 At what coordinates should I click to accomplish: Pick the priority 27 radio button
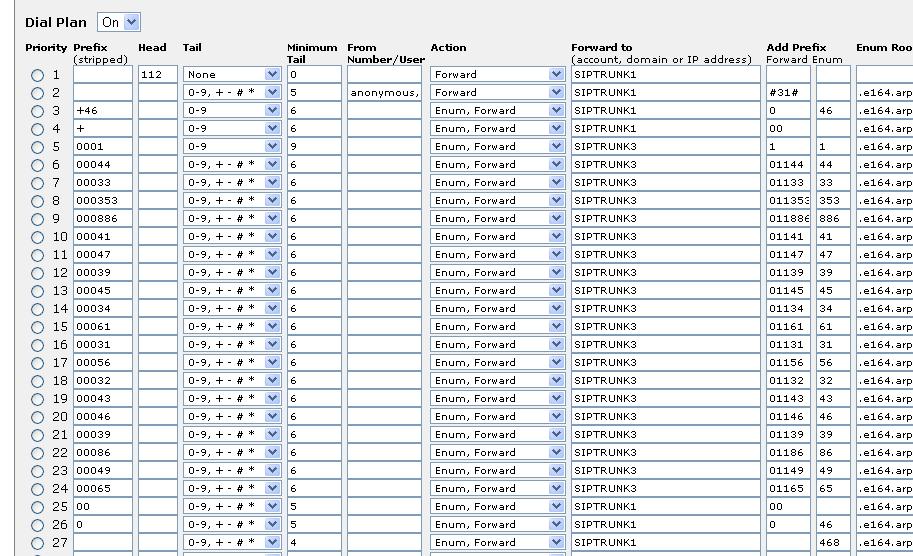click(x=38, y=543)
